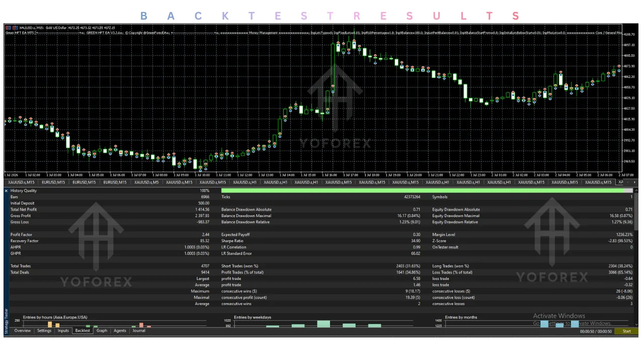Click the GHPR row label
This screenshot has width=644, height=362.
[16, 253]
